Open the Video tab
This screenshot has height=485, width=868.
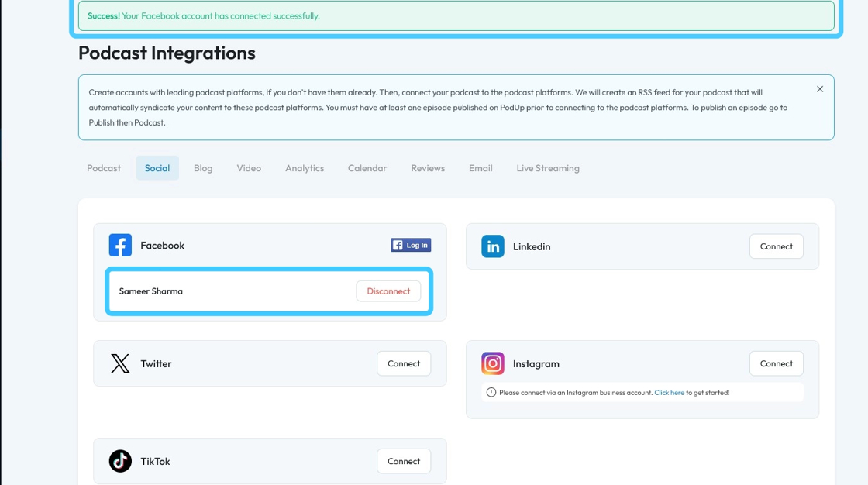tap(249, 168)
